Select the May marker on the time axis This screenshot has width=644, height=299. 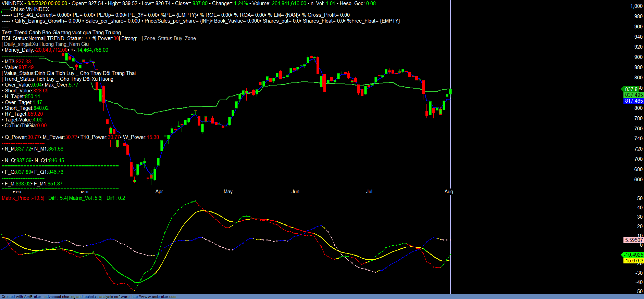228,192
